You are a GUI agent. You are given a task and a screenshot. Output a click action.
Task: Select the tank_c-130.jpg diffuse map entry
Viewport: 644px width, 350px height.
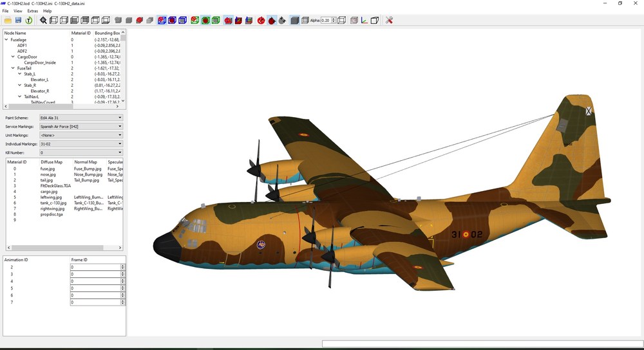(x=53, y=203)
